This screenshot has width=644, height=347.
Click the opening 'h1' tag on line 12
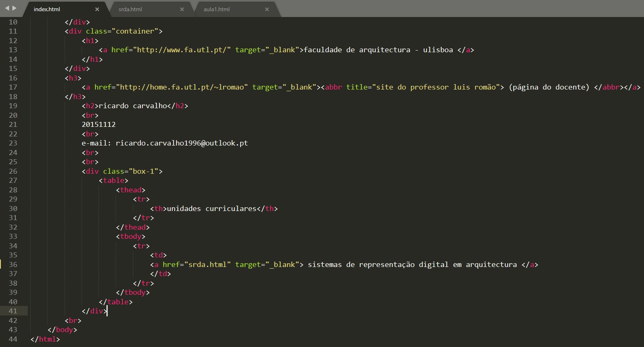click(90, 41)
